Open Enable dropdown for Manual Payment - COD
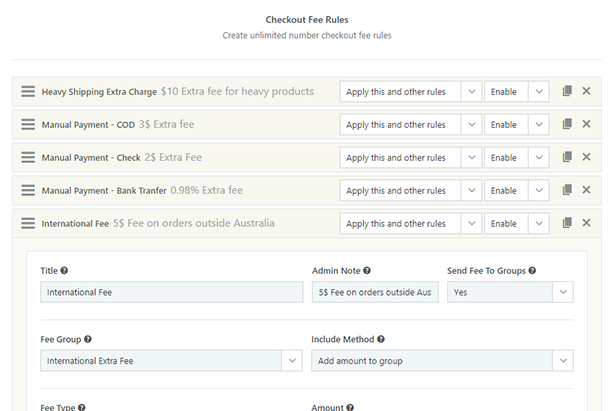616x411 pixels. click(x=516, y=125)
